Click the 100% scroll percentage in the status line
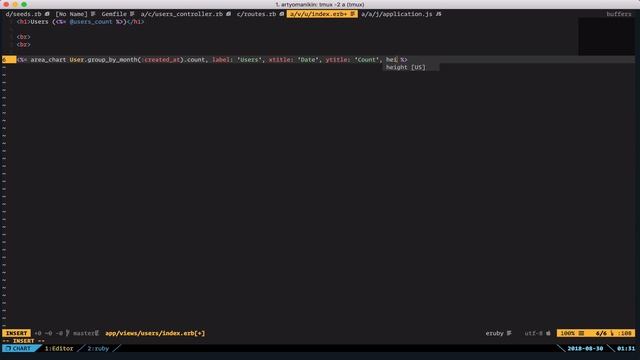The height and width of the screenshot is (360, 640). [x=567, y=333]
